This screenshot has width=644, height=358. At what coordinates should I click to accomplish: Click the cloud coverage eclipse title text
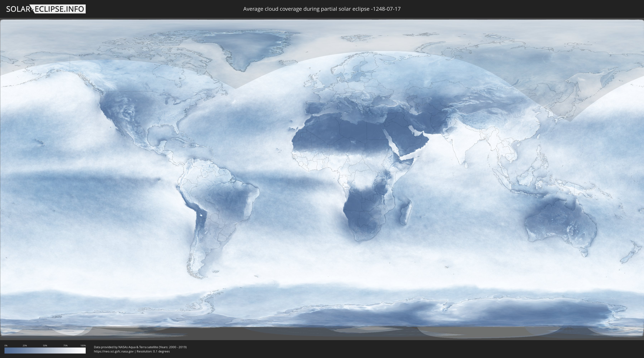point(322,9)
